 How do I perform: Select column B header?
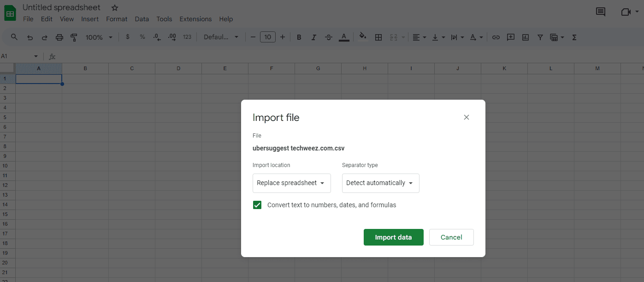tap(85, 68)
